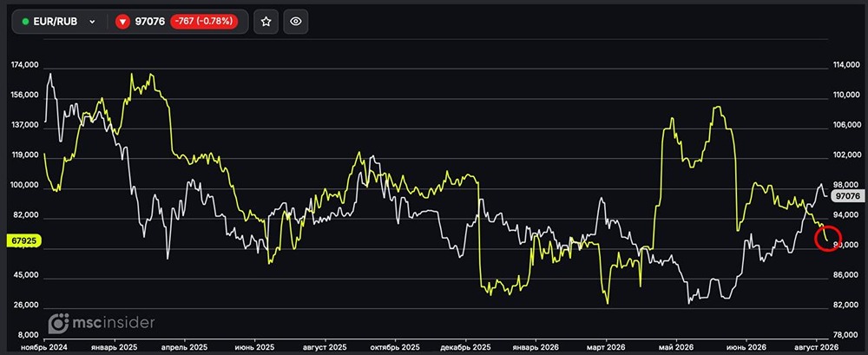
Task: Click the 97076 price value in header
Action: pyautogui.click(x=149, y=22)
